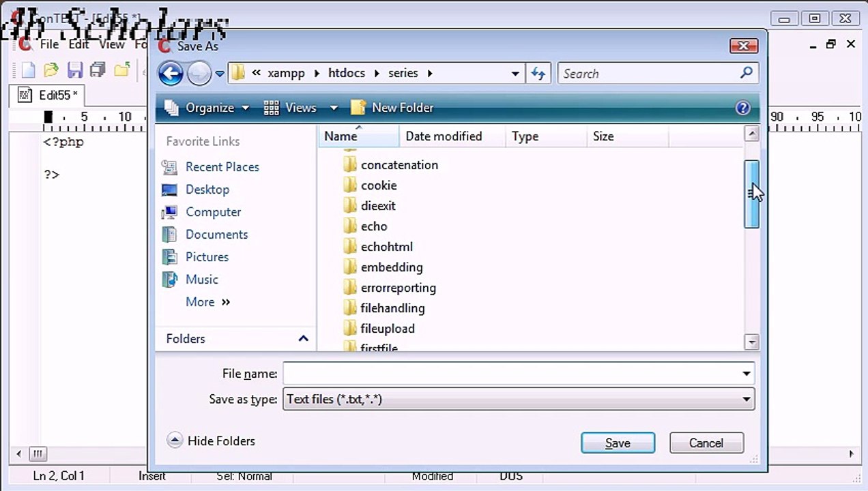Click the Refresh button next to address bar

click(538, 74)
